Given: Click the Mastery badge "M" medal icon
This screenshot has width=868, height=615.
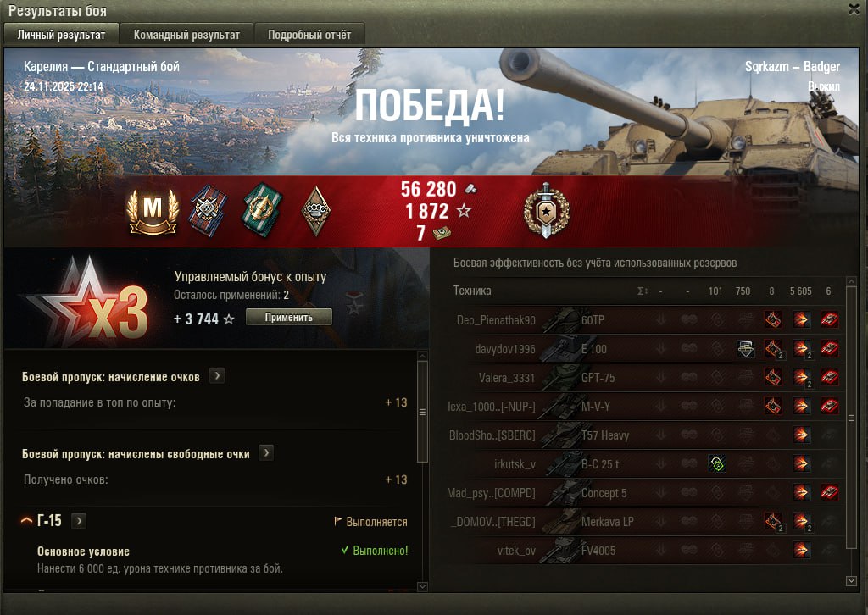Looking at the screenshot, I should (153, 211).
